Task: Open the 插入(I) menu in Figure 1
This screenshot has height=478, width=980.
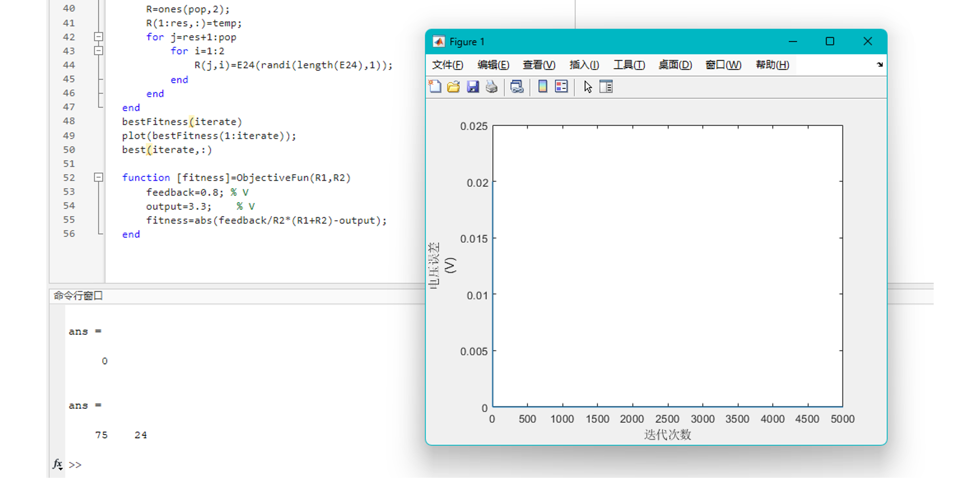Action: tap(584, 65)
